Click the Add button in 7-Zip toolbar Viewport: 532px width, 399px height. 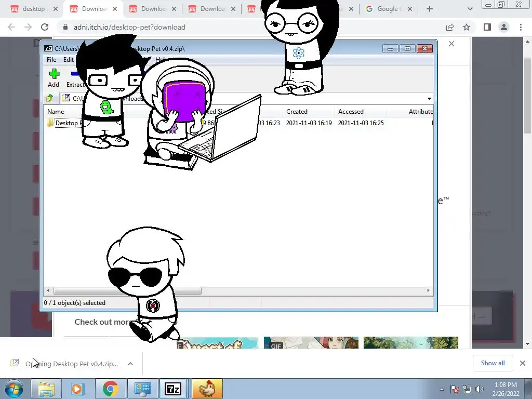(54, 78)
